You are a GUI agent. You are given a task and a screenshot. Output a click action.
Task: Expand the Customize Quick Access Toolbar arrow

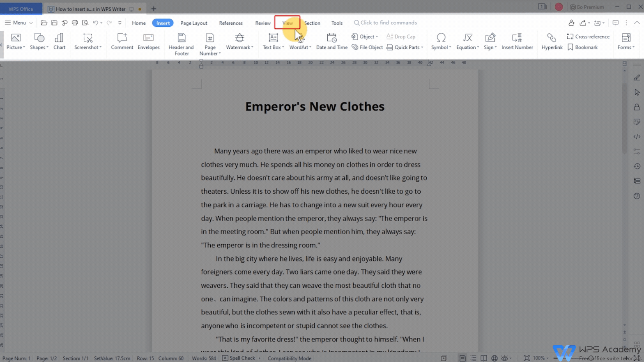120,23
